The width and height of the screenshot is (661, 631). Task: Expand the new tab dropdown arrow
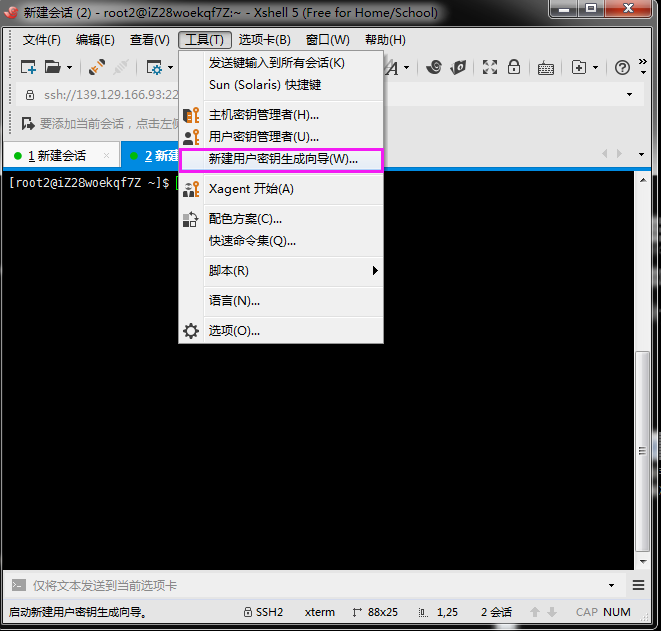coord(595,67)
